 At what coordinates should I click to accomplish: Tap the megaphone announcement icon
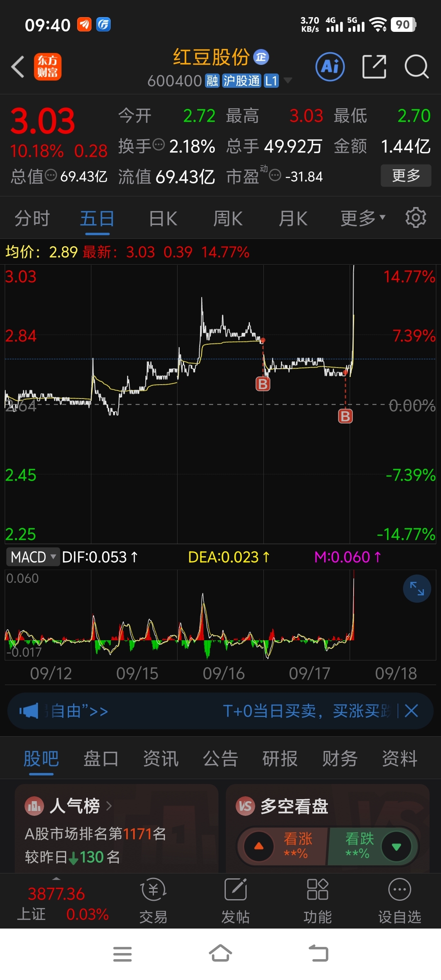click(x=29, y=711)
